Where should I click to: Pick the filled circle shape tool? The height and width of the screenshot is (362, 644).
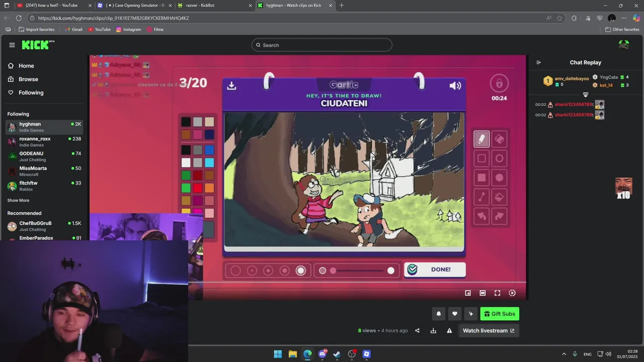point(499,177)
